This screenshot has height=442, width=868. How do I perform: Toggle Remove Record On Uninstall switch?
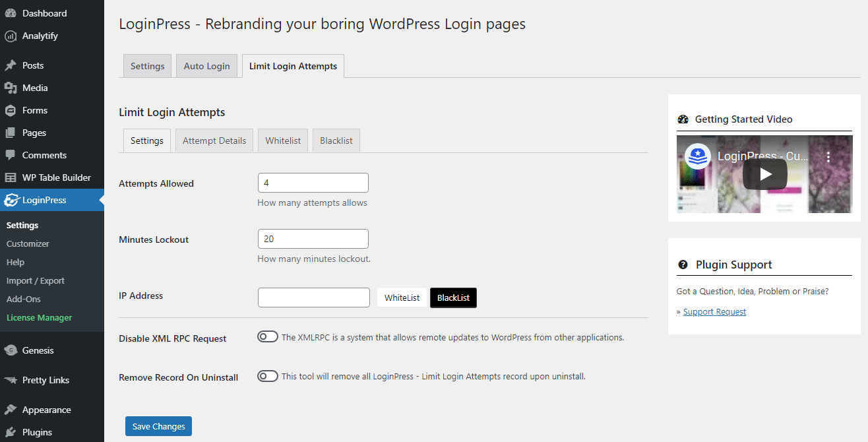267,376
